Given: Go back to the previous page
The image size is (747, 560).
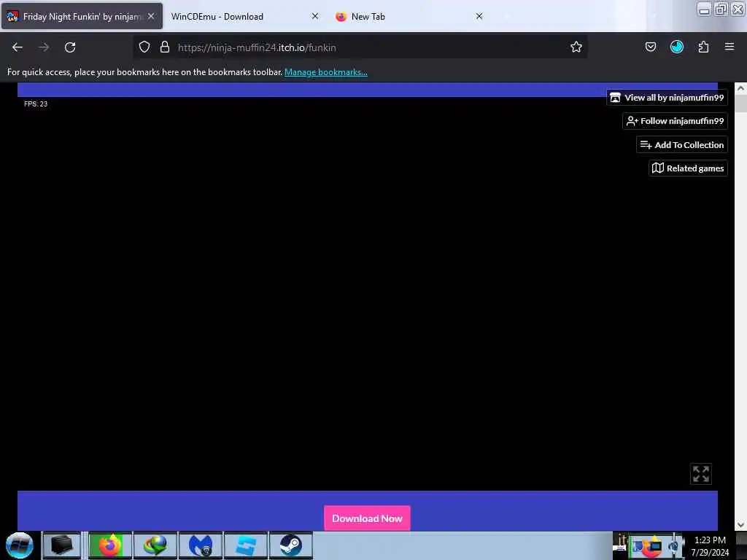Looking at the screenshot, I should pos(18,47).
